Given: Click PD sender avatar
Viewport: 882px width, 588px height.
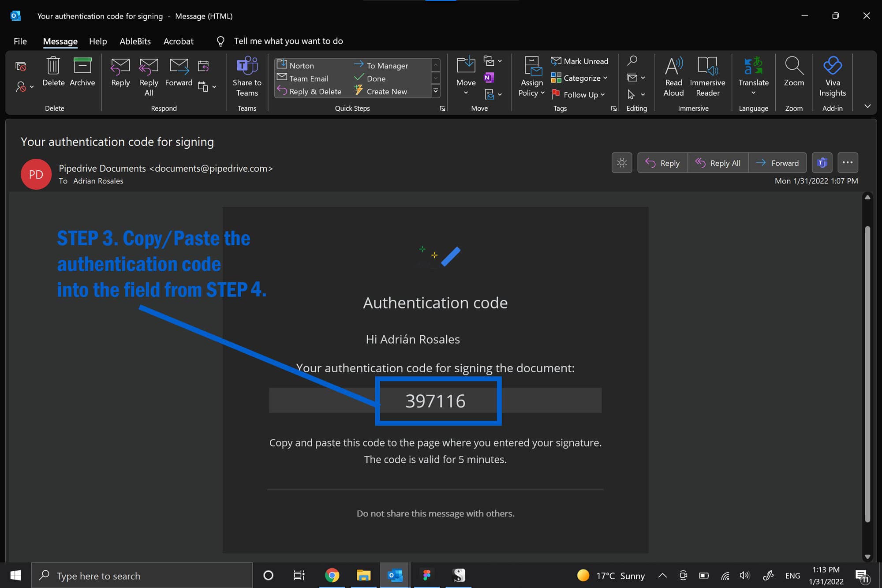Looking at the screenshot, I should [x=36, y=174].
